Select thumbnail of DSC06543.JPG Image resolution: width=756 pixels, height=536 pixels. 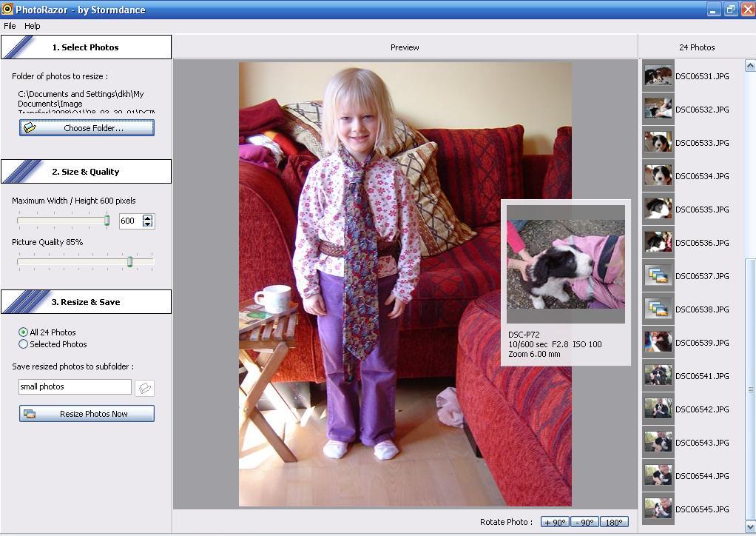click(x=658, y=442)
